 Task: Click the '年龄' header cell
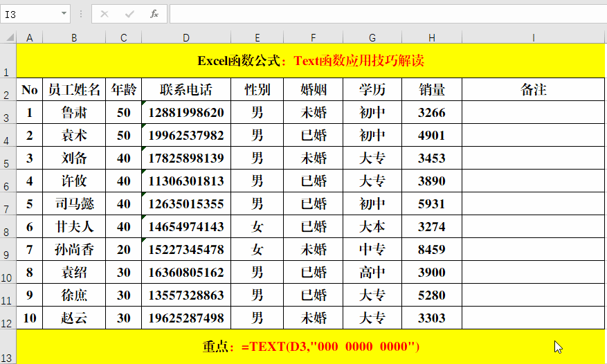click(x=123, y=89)
